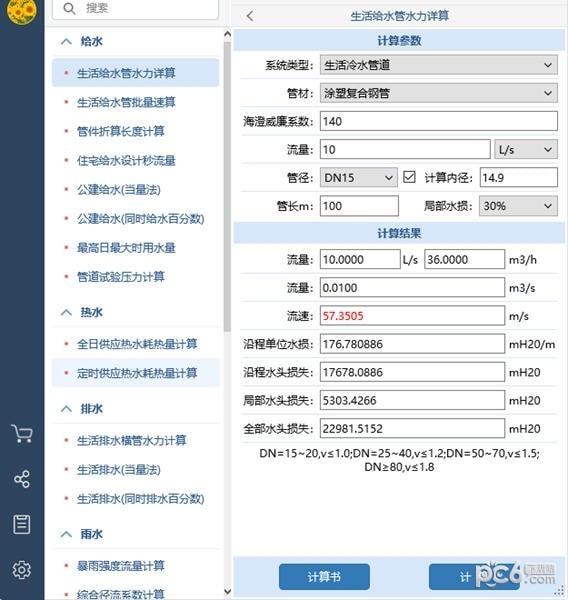Click the result field 36.0000 m3/h
The image size is (568, 600).
coord(464,259)
